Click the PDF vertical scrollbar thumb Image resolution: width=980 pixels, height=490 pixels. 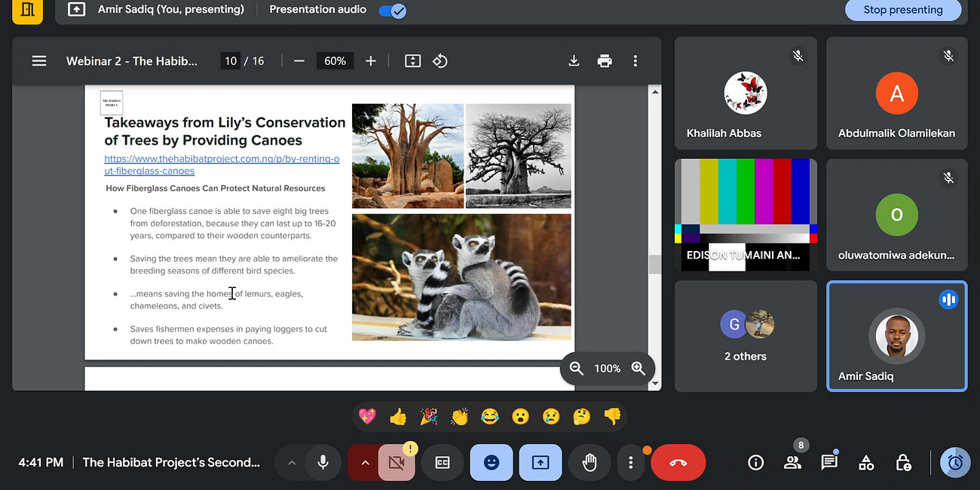[654, 264]
